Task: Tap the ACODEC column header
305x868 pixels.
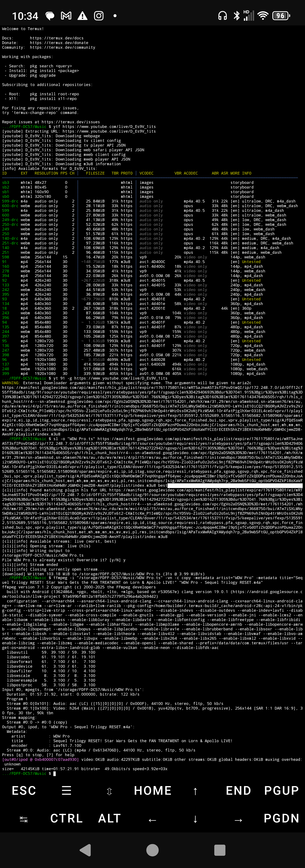Action: coord(191,173)
